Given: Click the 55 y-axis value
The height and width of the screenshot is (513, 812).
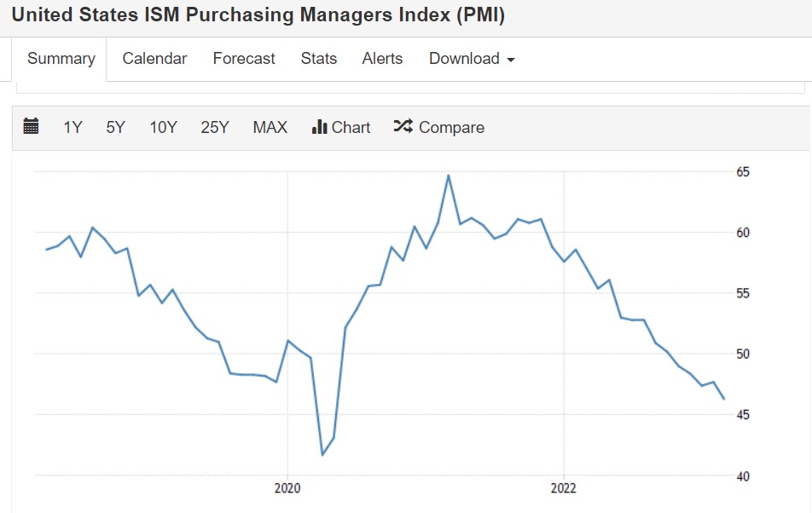Looking at the screenshot, I should (743, 293).
